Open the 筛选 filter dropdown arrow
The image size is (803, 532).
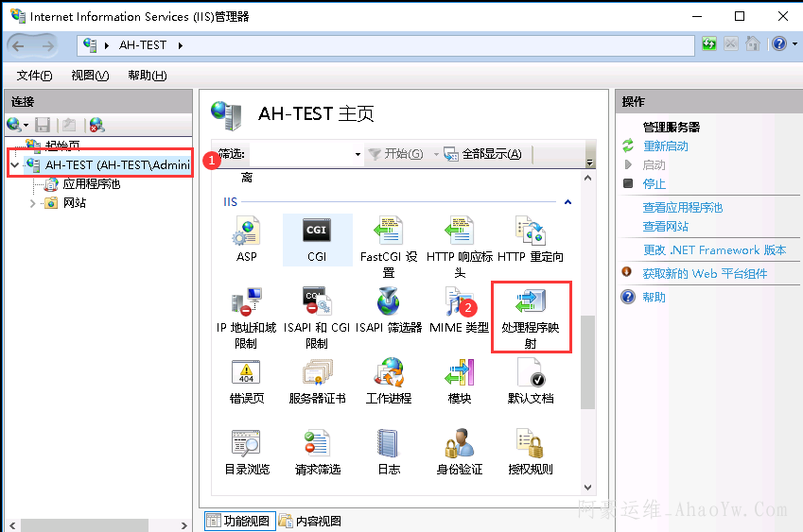point(358,154)
